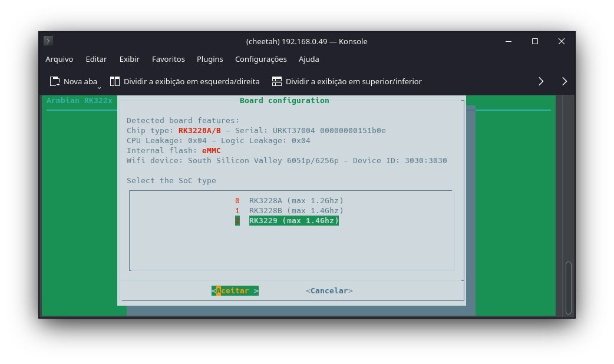
Task: Click the terminal vertical scrollbar handle
Action: (569, 288)
